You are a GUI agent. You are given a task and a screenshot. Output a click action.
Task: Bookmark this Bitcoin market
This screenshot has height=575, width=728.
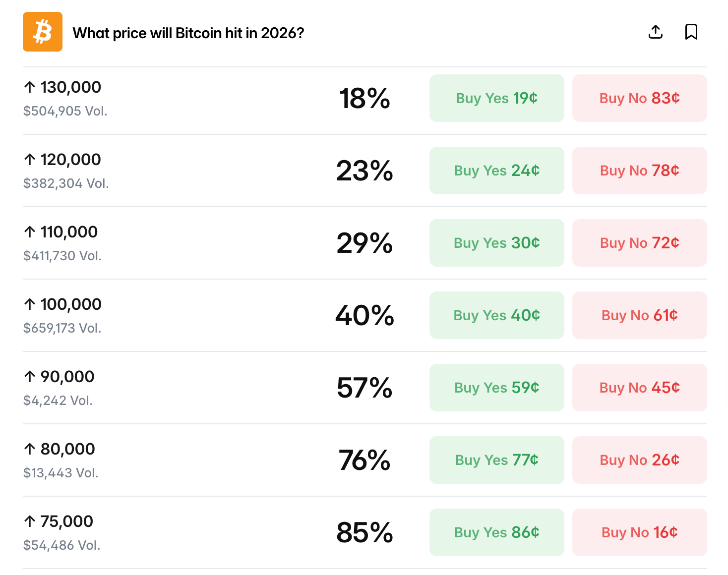pos(691,32)
